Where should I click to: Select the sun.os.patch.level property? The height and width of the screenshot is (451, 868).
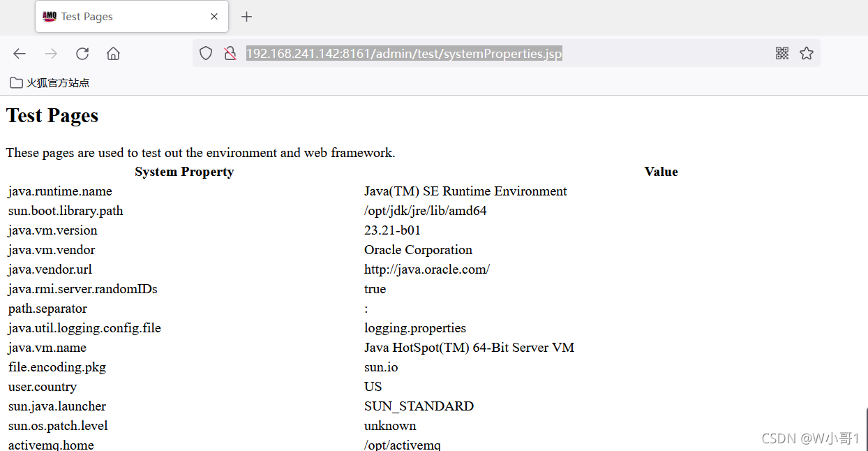pyautogui.click(x=58, y=426)
